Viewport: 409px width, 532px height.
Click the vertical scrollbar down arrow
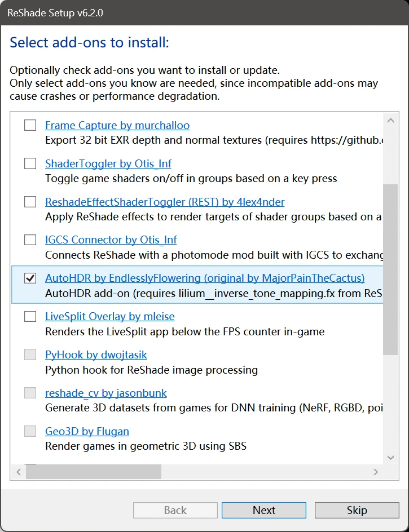click(x=390, y=458)
